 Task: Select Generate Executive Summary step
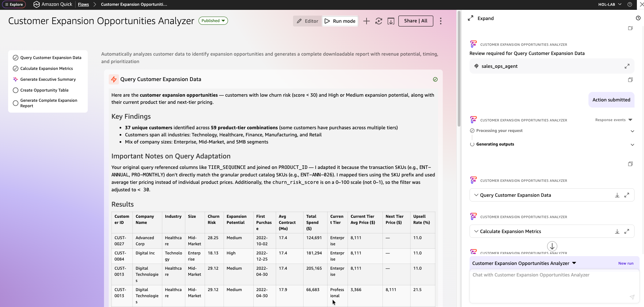(48, 79)
